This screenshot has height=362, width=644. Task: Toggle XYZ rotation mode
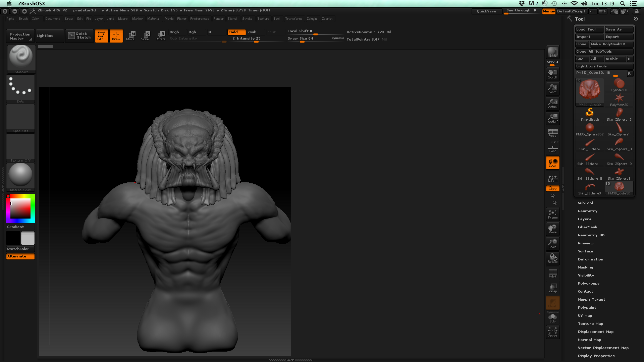pos(552,188)
